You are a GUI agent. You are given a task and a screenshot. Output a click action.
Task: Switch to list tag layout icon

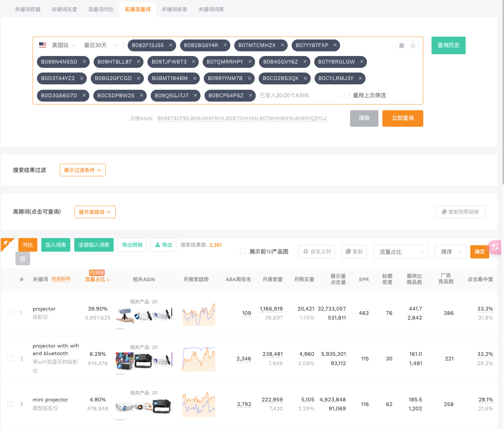[x=413, y=46]
